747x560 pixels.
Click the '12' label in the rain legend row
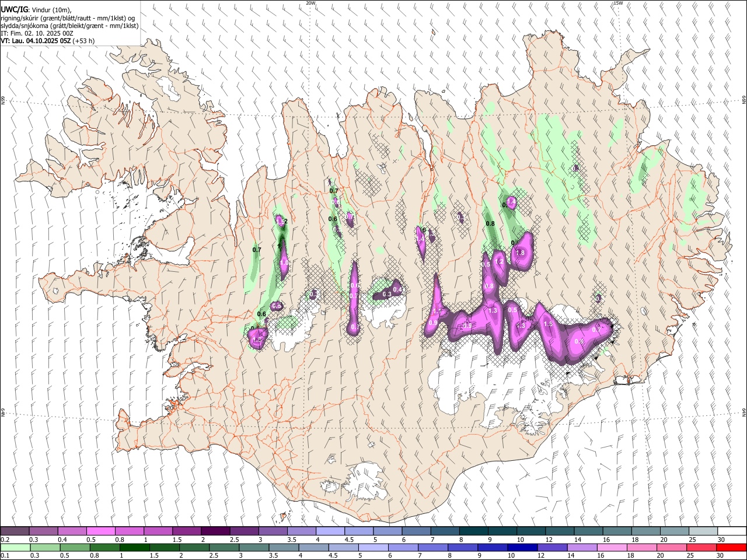[540, 555]
